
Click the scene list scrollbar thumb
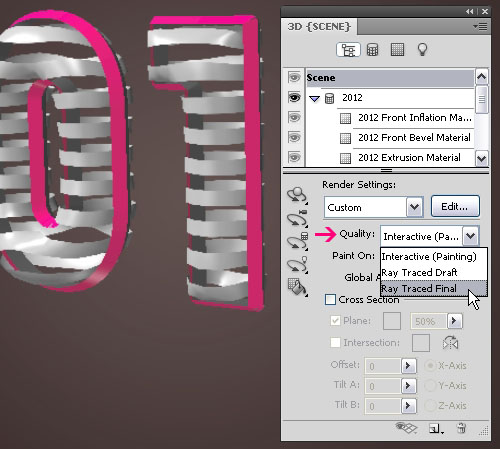pyautogui.click(x=482, y=99)
